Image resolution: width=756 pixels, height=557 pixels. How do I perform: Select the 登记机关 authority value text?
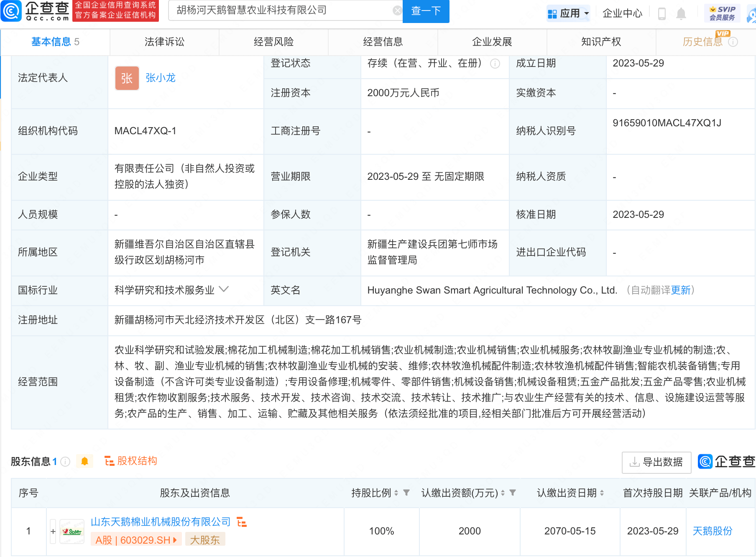pyautogui.click(x=432, y=252)
